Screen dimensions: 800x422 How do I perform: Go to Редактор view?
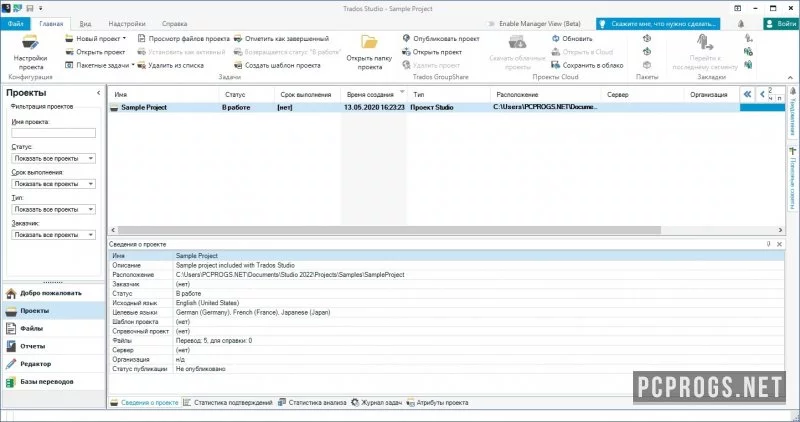click(53, 364)
